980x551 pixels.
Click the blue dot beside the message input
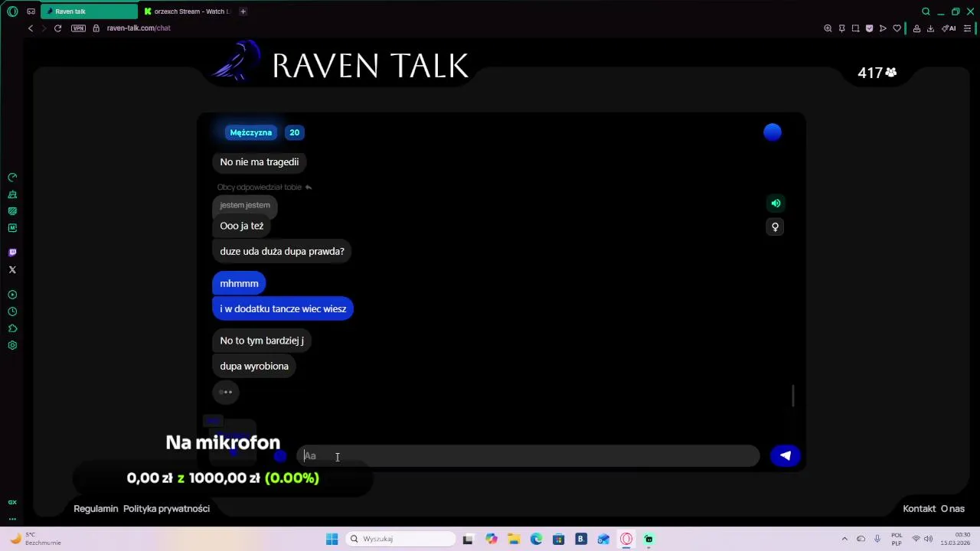pos(280,456)
